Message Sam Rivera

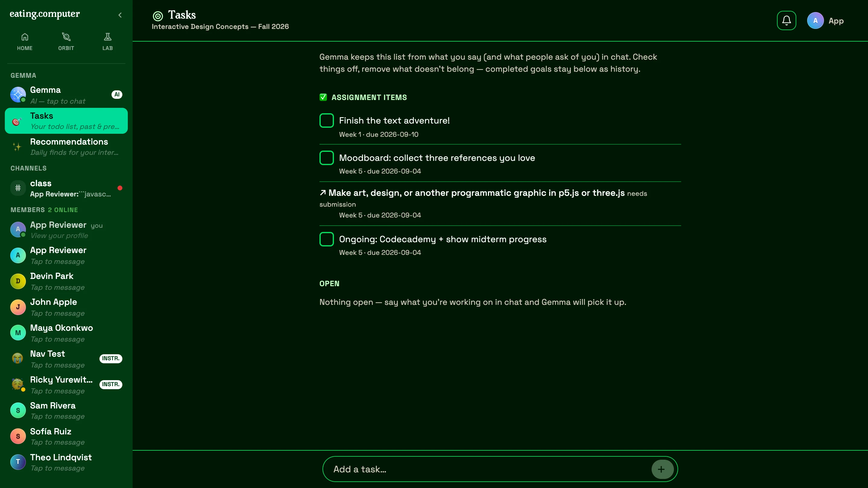[x=66, y=411]
